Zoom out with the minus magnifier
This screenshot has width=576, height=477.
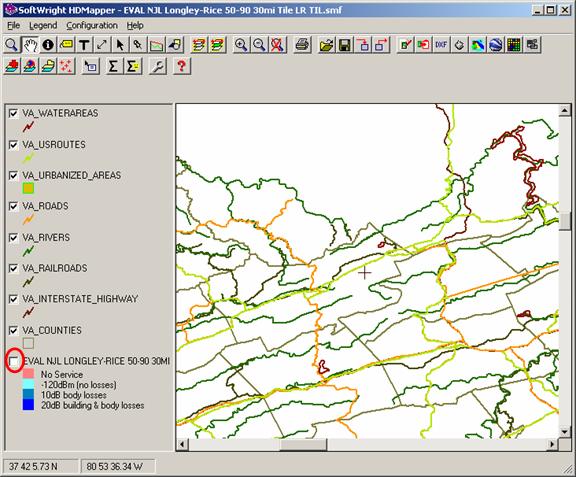tap(259, 45)
